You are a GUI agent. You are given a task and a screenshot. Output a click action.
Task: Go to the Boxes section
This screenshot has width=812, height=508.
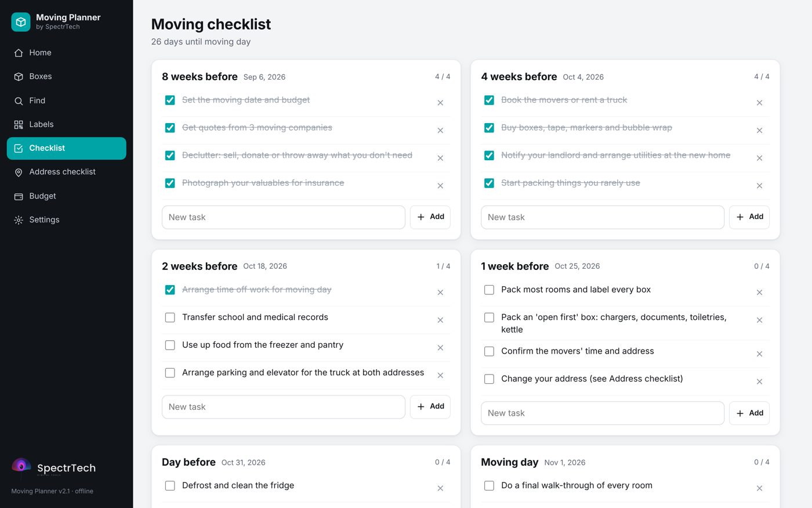[x=67, y=77]
